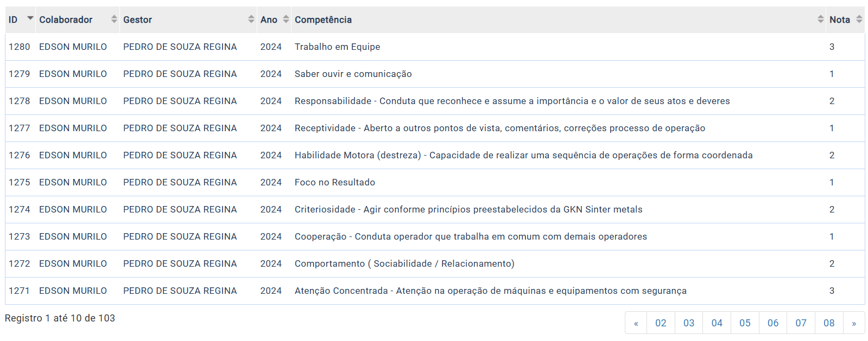This screenshot has height=341, width=868.
Task: Go to page 08
Action: (829, 323)
